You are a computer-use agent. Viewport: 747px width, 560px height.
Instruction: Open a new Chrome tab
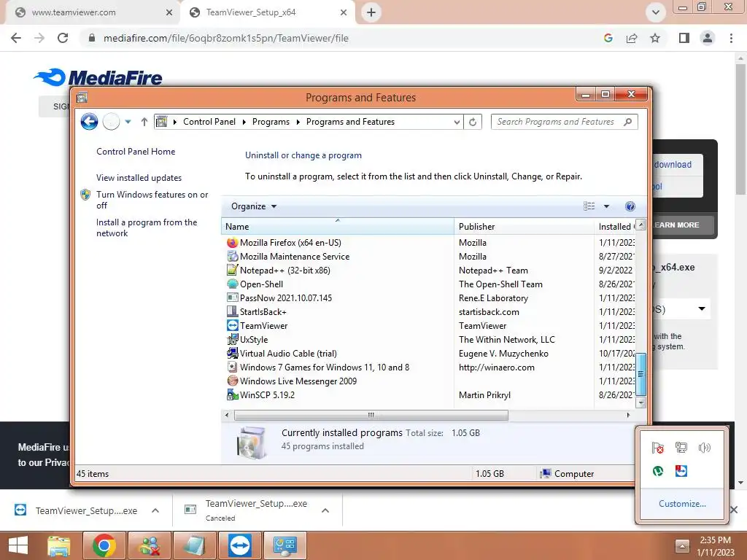[371, 12]
